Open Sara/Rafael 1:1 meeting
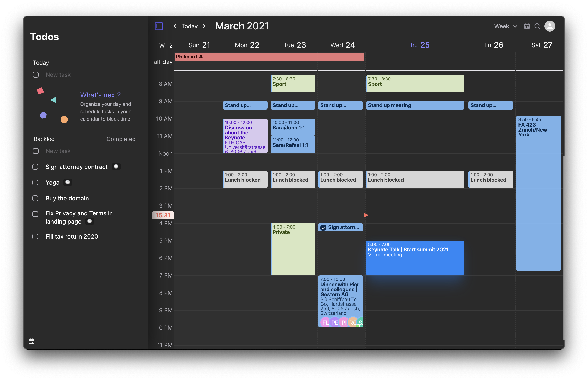Screen dimensions: 588x380 (293, 145)
